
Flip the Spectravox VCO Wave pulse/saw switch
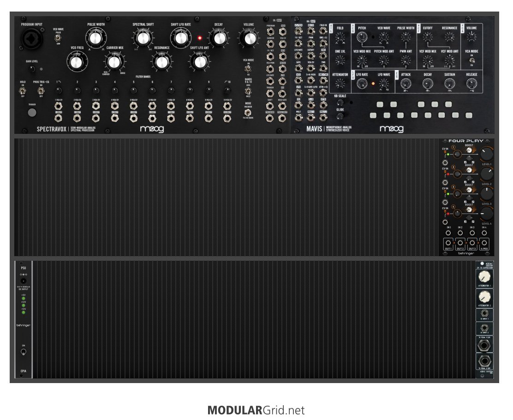pos(58,38)
